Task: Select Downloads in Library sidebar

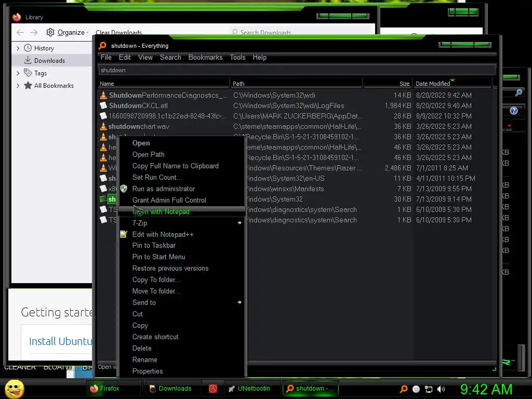Action: (49, 61)
